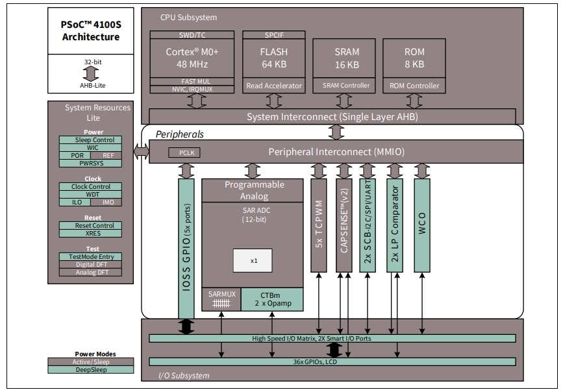563x392 pixels.
Task: Click the Reset Control block
Action: (90, 225)
